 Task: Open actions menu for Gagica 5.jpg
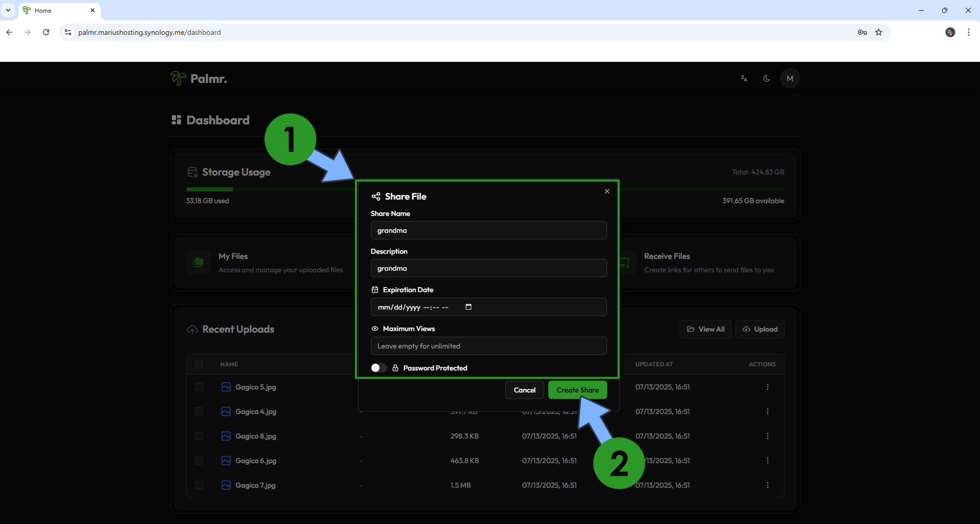pyautogui.click(x=768, y=387)
